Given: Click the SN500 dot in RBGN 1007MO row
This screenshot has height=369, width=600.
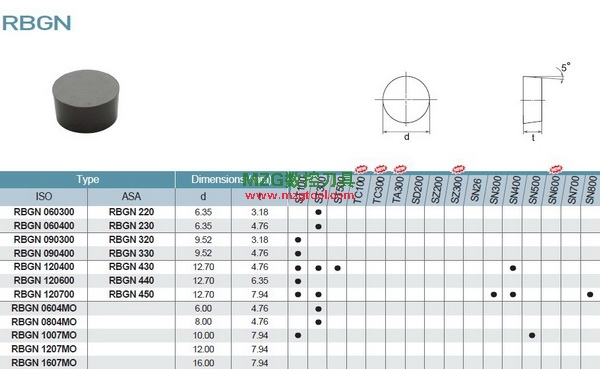Looking at the screenshot, I should pyautogui.click(x=532, y=335).
